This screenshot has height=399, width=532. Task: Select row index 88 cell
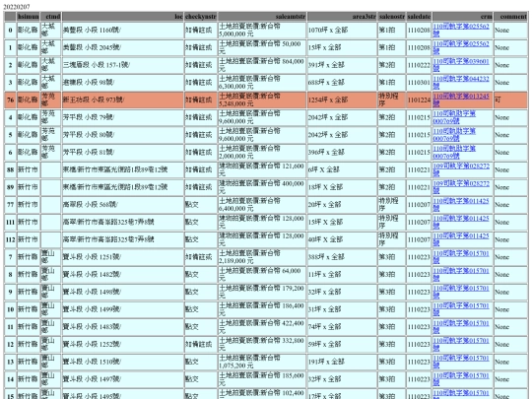coord(10,169)
